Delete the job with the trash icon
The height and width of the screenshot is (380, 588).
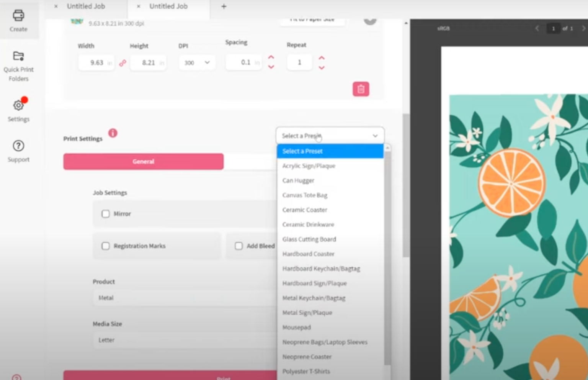360,88
